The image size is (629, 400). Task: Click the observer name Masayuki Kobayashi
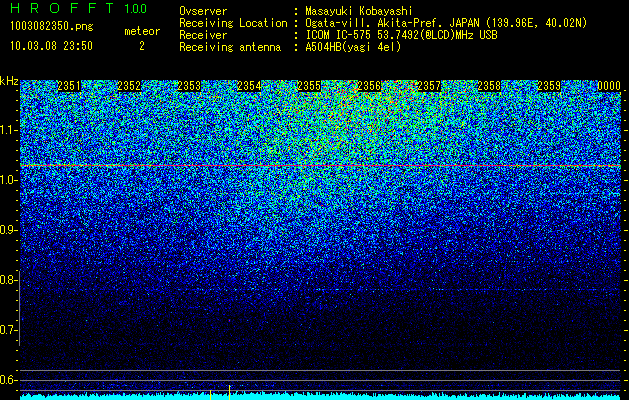coord(359,11)
